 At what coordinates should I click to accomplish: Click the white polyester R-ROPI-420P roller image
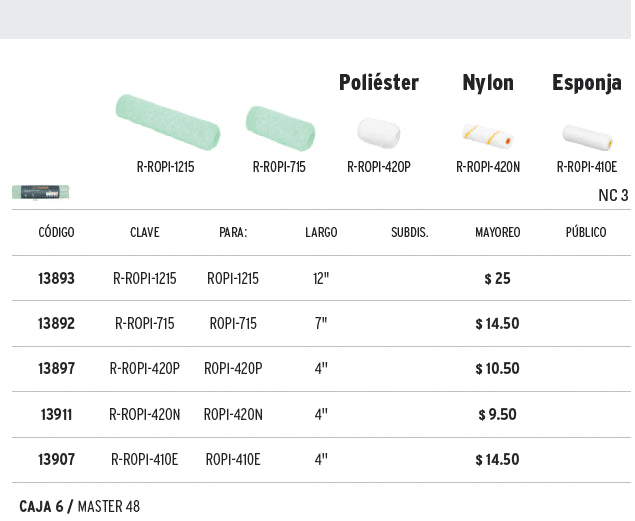[379, 133]
